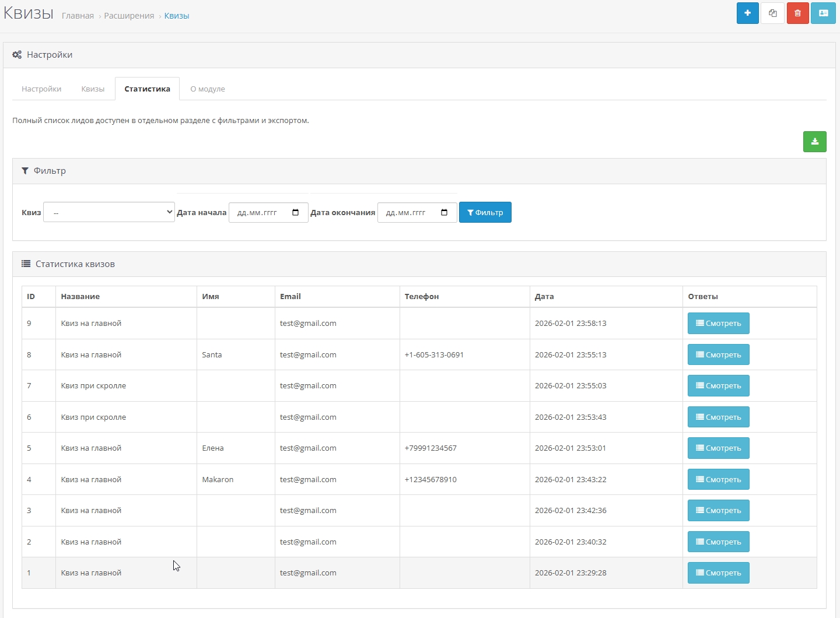Expand the Квиз filter dropdown
Image resolution: width=840 pixels, height=618 pixels.
click(x=109, y=212)
